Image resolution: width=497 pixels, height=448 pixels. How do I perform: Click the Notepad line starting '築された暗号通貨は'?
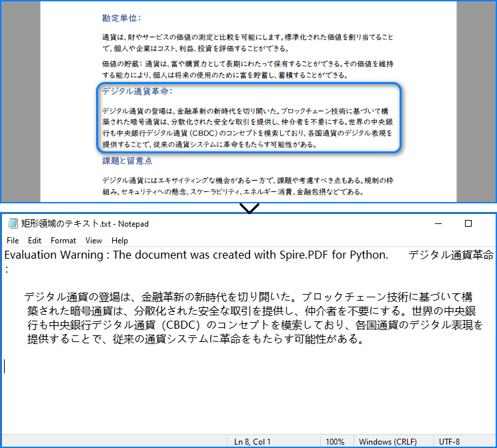(252, 311)
